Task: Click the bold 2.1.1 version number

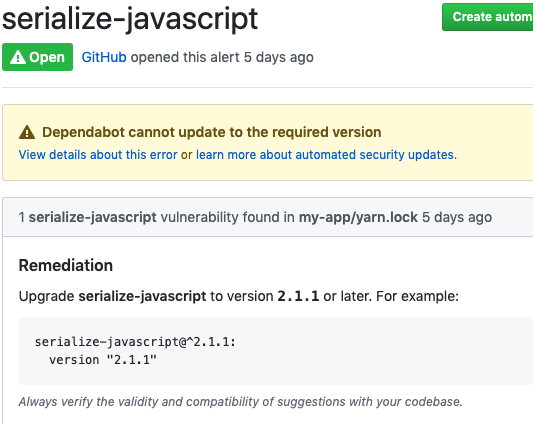Action: (298, 296)
